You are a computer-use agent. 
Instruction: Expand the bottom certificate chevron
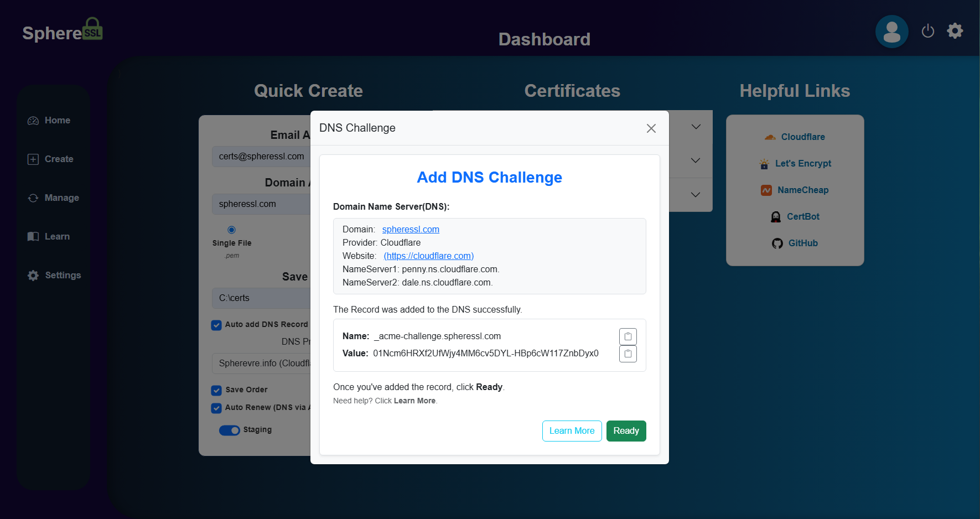695,195
